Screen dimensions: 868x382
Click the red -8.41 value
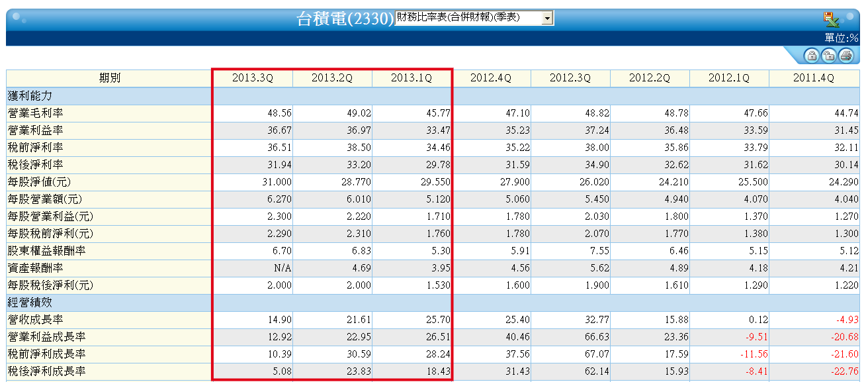756,371
